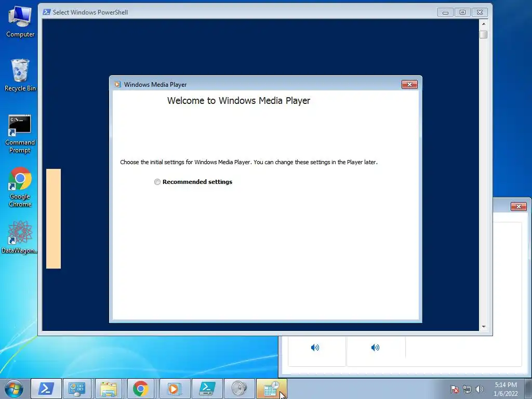This screenshot has width=532, height=399.
Task: Open Server Manager from the taskbar
Action: pyautogui.click(x=77, y=389)
